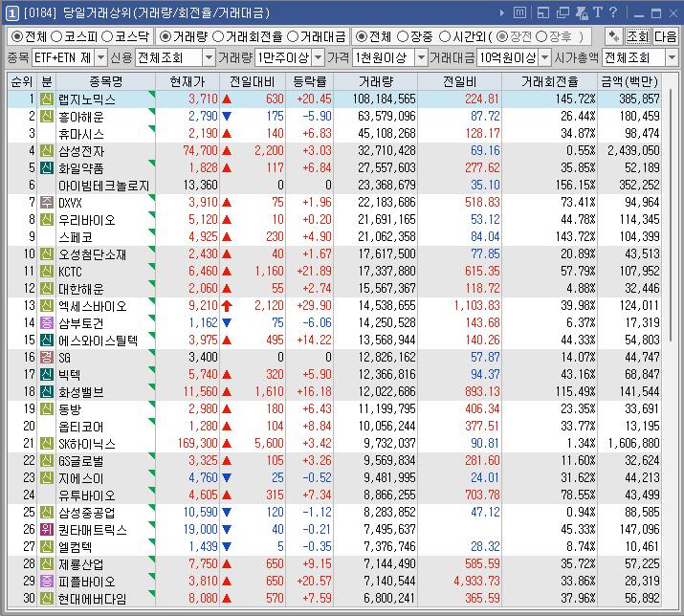
Task: Click the 순위 column header
Action: pos(22,81)
